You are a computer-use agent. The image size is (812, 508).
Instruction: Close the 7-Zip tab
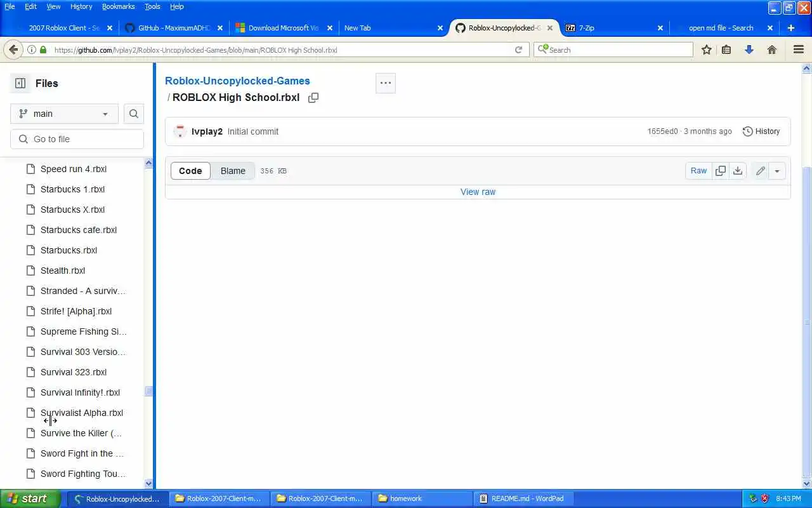point(660,28)
